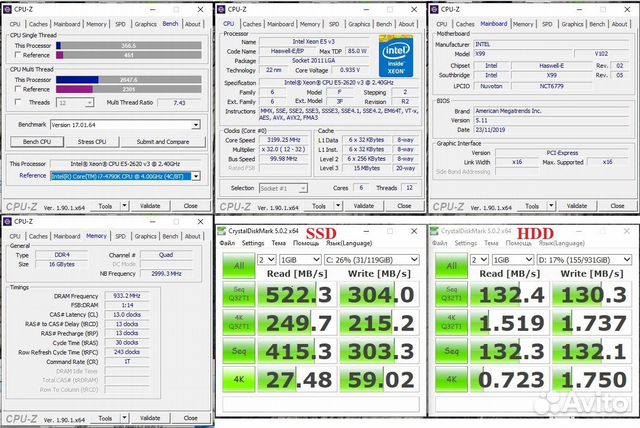This screenshot has height=428, width=640.
Task: Click CrystalDiskMark SSD window title icon
Action: (222, 231)
